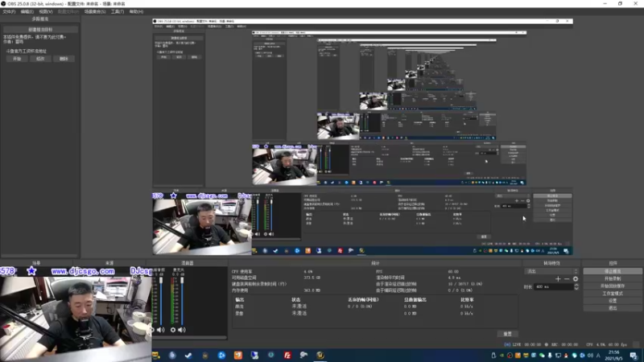
Task: Open the taskbar clock showing 21:56
Action: (x=613, y=355)
